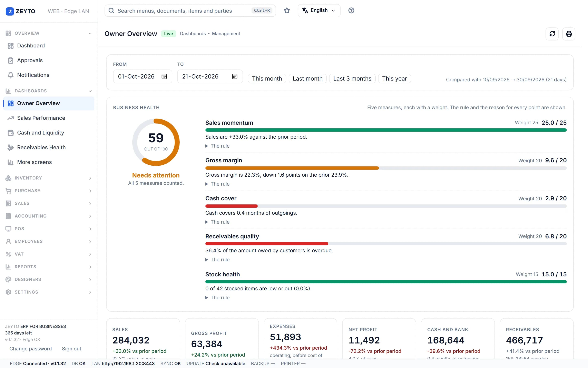Click the Cash cover progress bar
This screenshot has height=368, width=588.
click(x=386, y=206)
